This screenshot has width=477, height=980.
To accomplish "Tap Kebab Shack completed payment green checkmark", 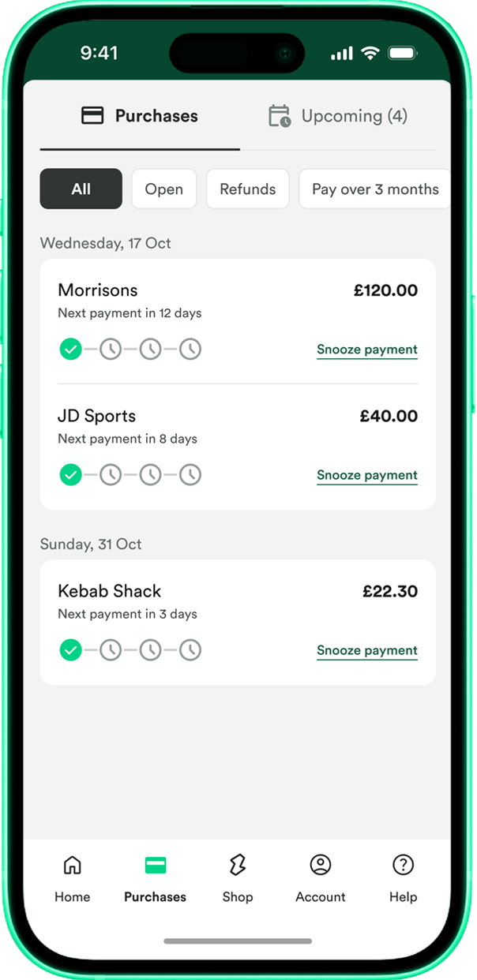I will pos(71,650).
